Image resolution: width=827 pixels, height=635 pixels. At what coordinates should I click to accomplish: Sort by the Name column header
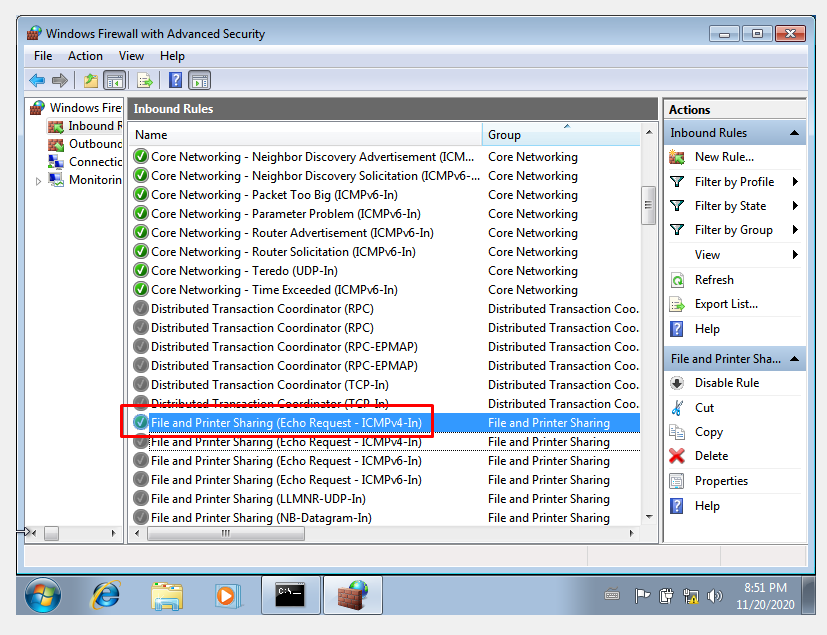point(306,135)
